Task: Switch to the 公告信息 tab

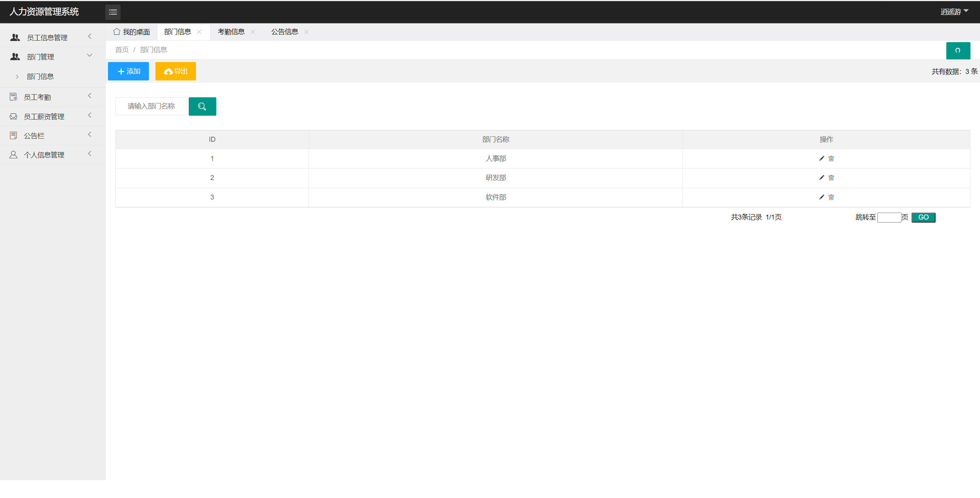Action: coord(284,32)
